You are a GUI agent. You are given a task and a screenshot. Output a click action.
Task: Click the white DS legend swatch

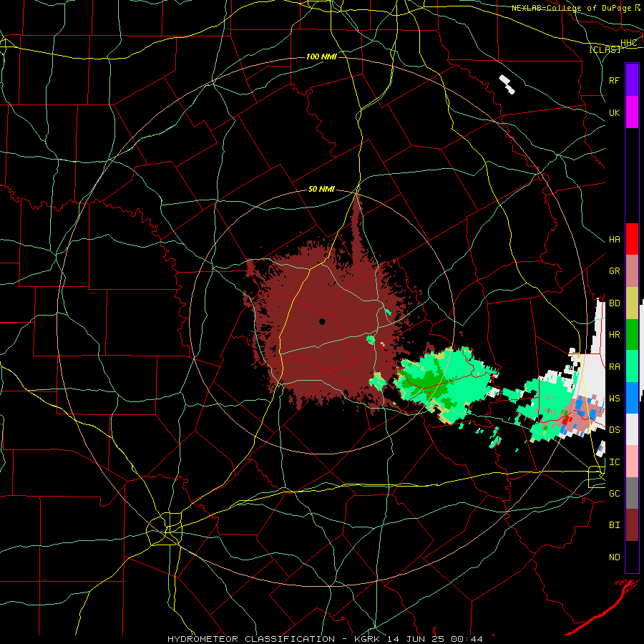(632, 429)
